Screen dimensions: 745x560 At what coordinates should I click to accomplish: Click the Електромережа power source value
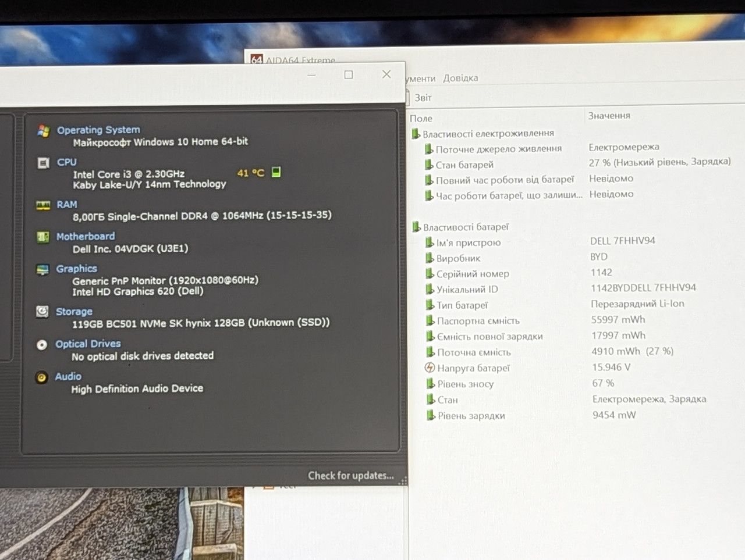click(624, 147)
